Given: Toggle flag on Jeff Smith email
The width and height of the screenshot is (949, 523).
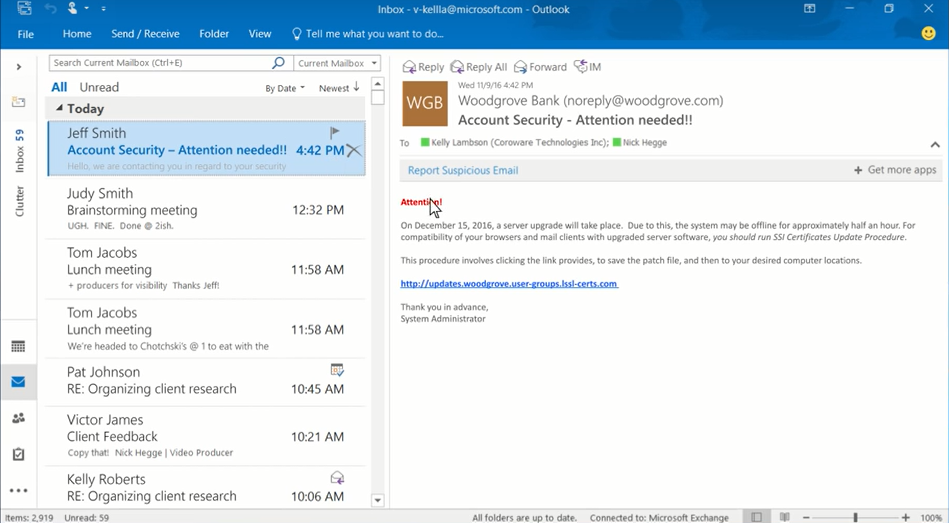Looking at the screenshot, I should 335,132.
